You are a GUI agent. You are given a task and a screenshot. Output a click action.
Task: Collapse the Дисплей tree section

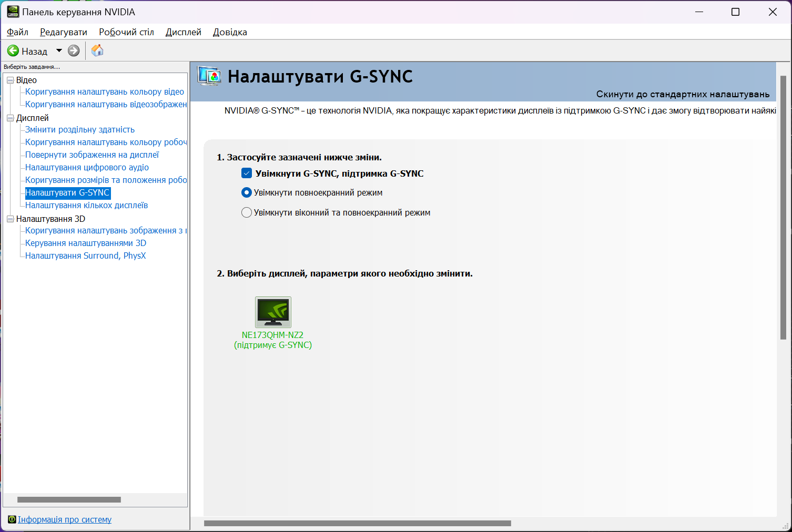[10, 118]
